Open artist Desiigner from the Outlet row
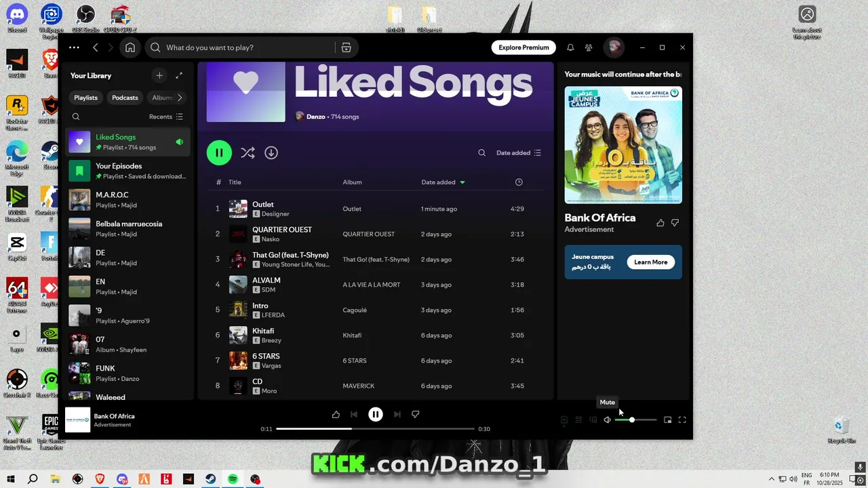The width and height of the screenshot is (868, 488). tap(275, 214)
